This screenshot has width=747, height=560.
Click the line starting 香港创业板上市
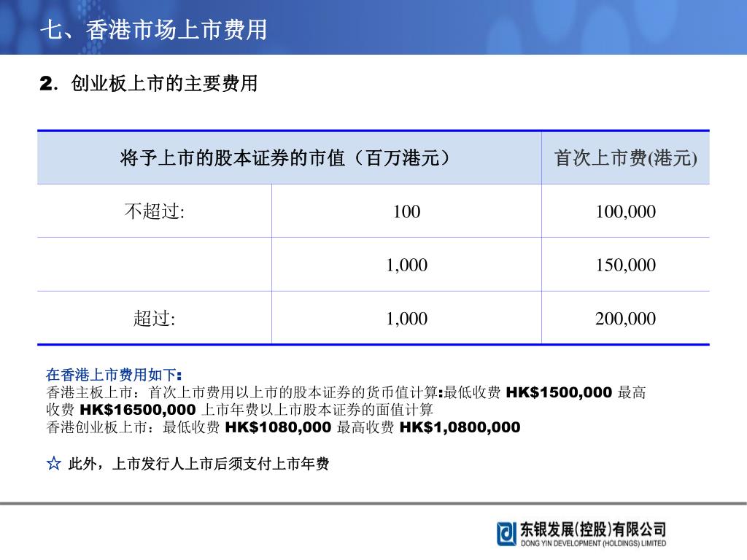[x=283, y=427]
